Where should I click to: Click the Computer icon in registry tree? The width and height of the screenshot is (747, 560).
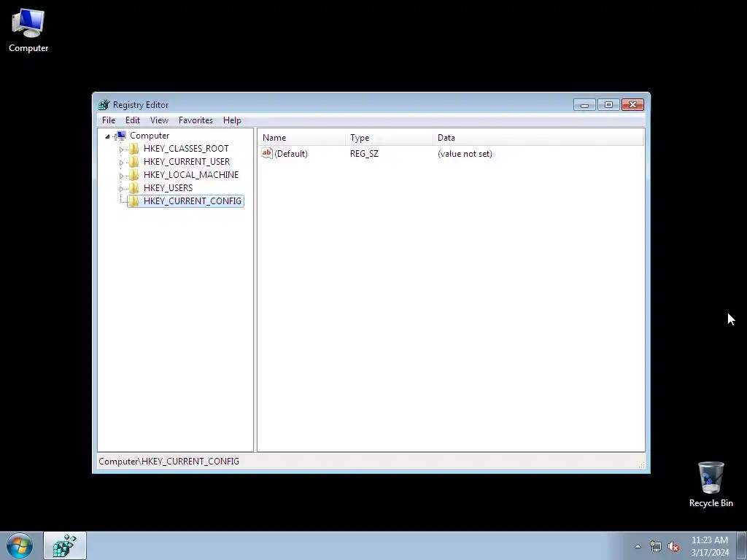[x=120, y=136]
